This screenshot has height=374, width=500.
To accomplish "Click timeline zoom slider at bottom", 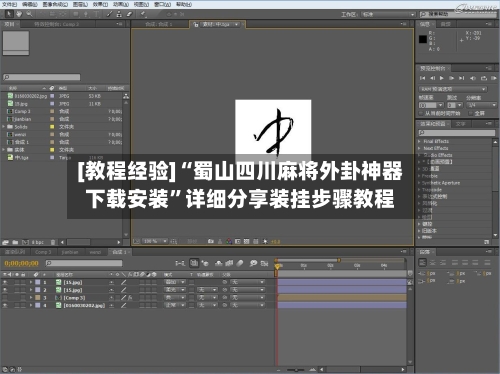I will [x=295, y=370].
